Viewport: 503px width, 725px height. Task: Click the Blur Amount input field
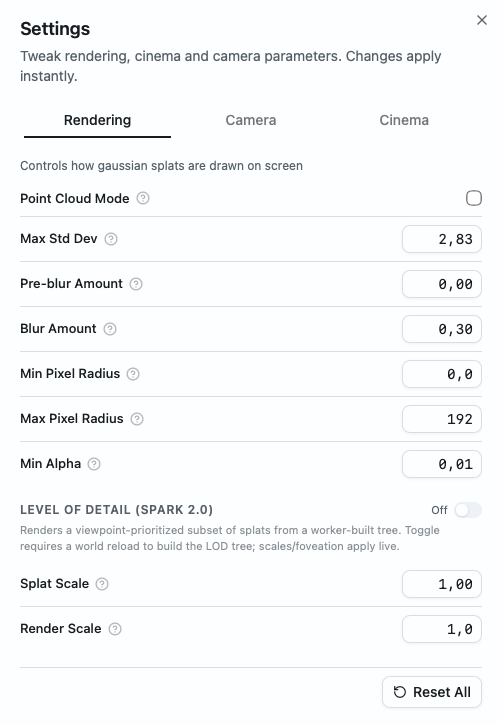coord(442,329)
